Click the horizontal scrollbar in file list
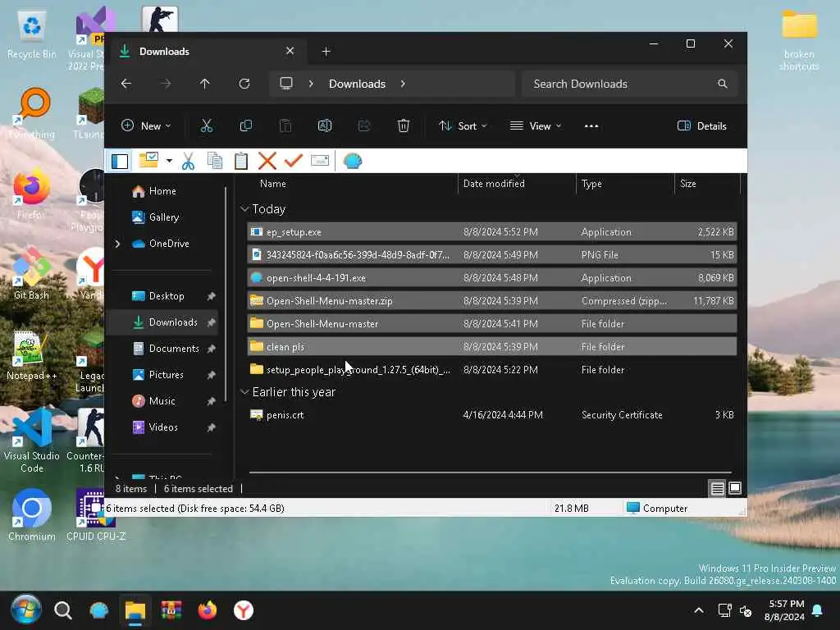 (x=491, y=472)
